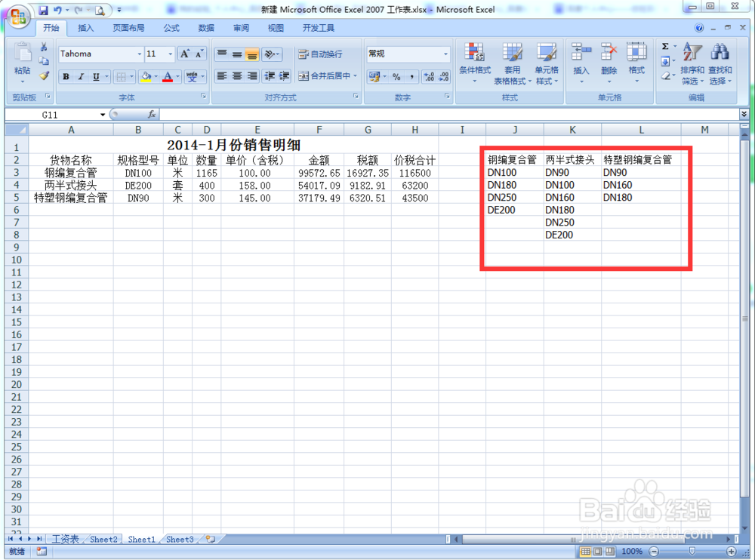Increase decimal places

[429, 76]
